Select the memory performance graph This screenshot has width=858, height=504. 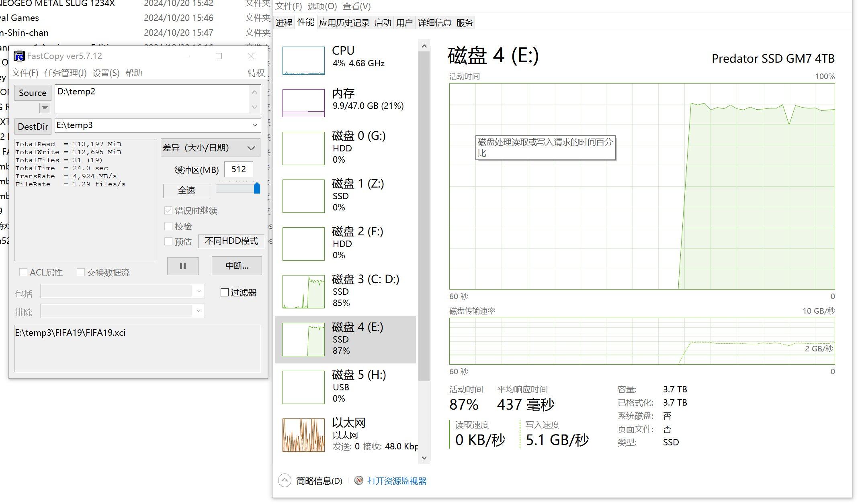coord(303,103)
